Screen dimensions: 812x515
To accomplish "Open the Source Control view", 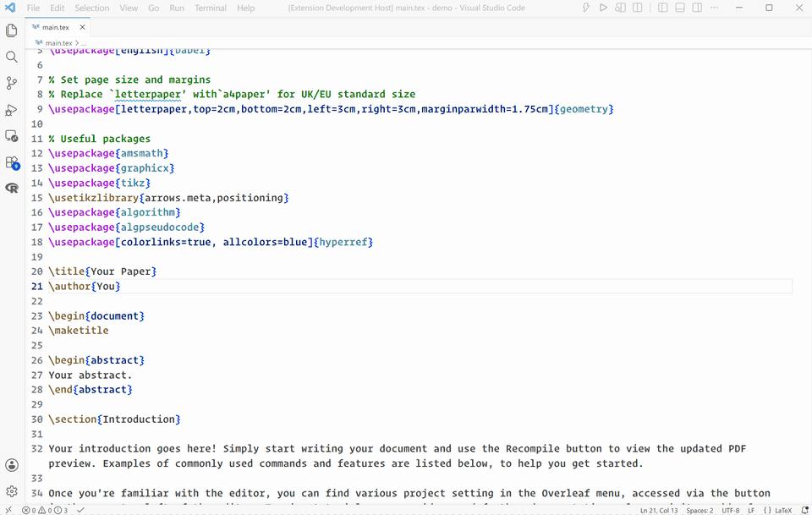I will pyautogui.click(x=11, y=83).
